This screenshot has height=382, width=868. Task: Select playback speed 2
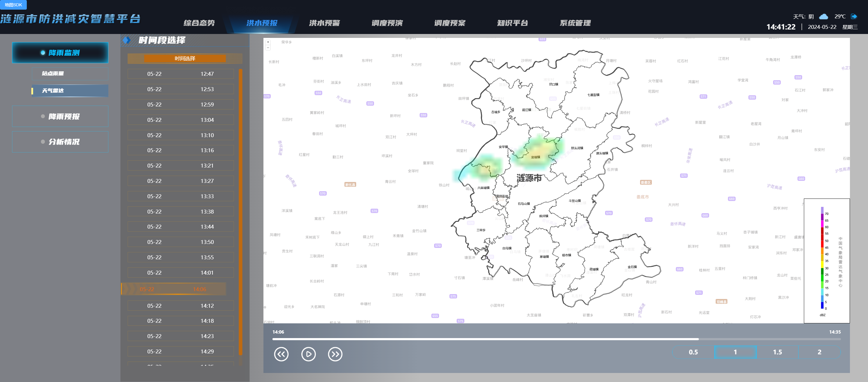pyautogui.click(x=819, y=352)
